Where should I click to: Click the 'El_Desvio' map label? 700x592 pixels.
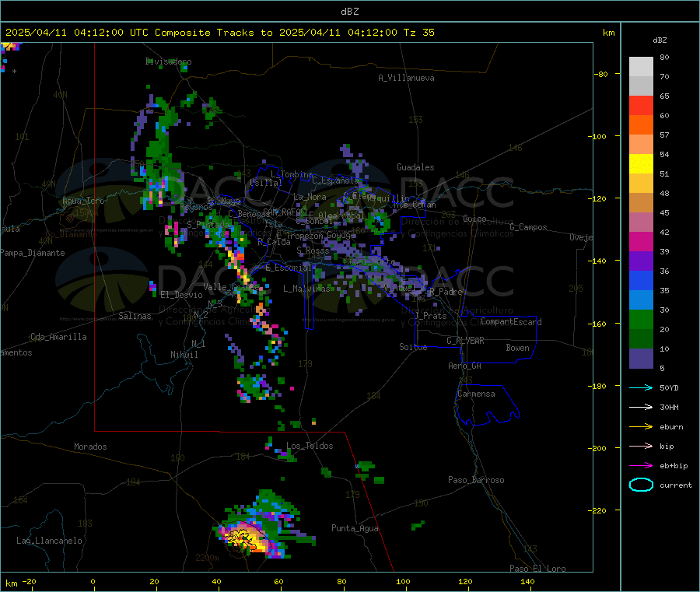181,295
